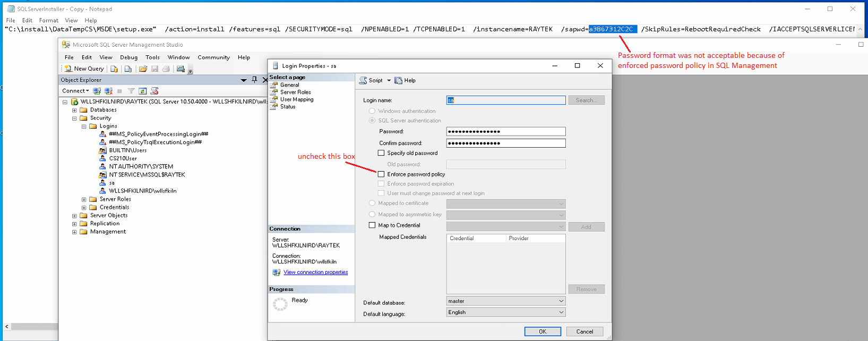The image size is (868, 341).
Task: Expand the Server Objects node
Action: (x=74, y=216)
